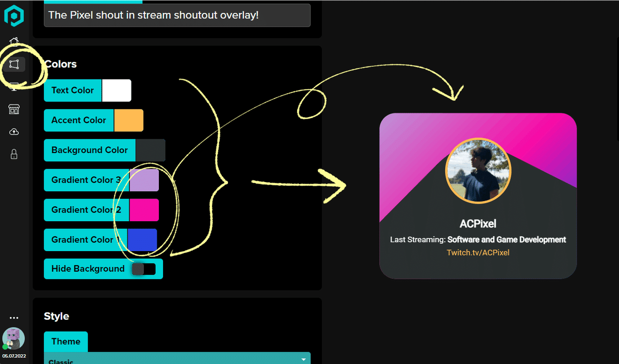Open the store icon in sidebar
This screenshot has width=619, height=364.
click(14, 109)
